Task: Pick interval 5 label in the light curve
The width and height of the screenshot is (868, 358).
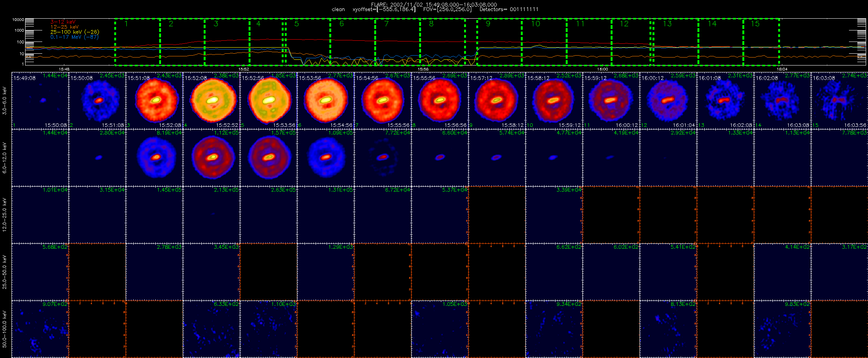Action: [297, 24]
